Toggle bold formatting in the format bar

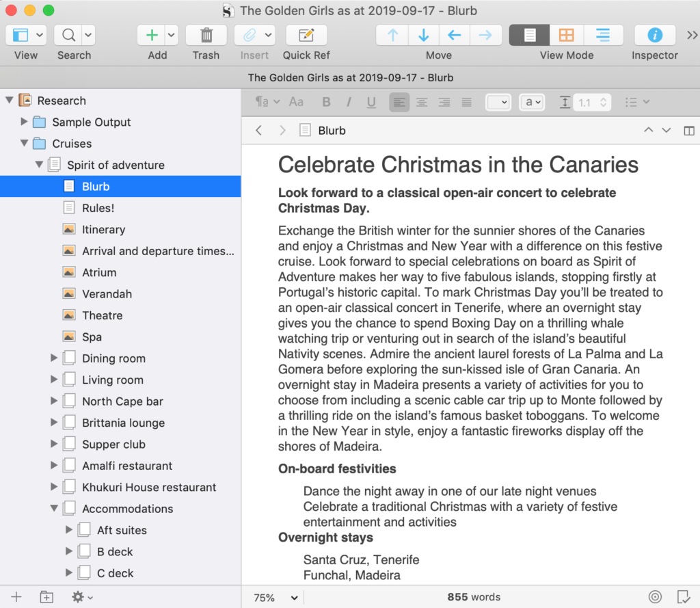click(326, 101)
